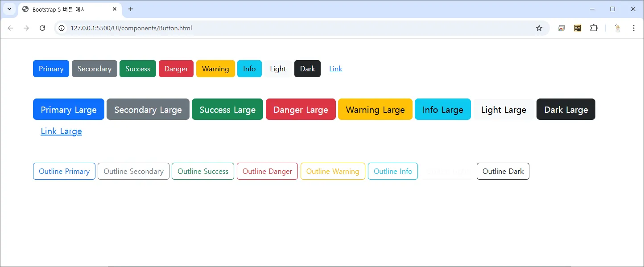
Task: Click the red Danger button
Action: (176, 69)
